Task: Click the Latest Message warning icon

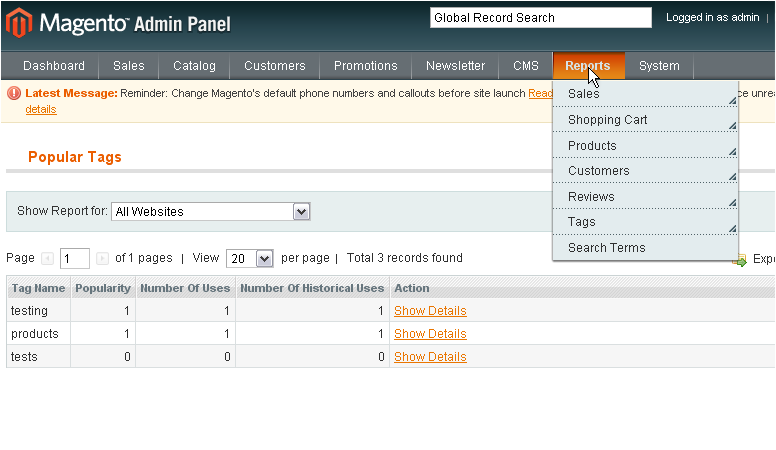Action: (14, 93)
